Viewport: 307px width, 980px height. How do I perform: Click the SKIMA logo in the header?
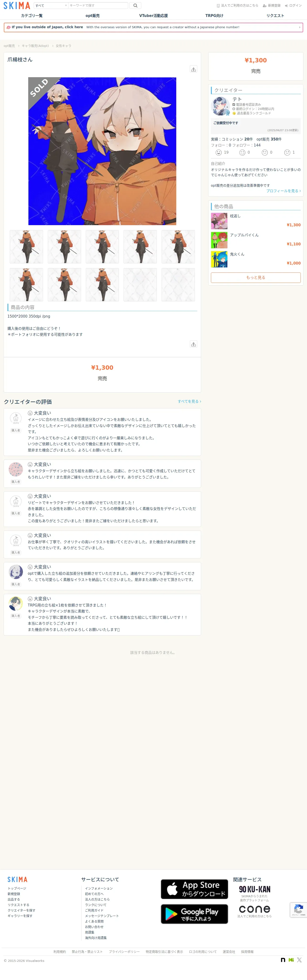17,5
